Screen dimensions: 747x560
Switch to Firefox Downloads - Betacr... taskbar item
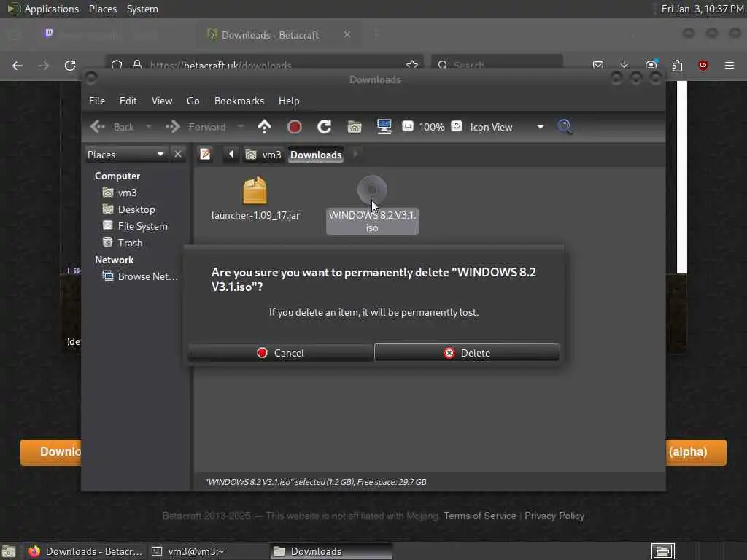tap(85, 551)
